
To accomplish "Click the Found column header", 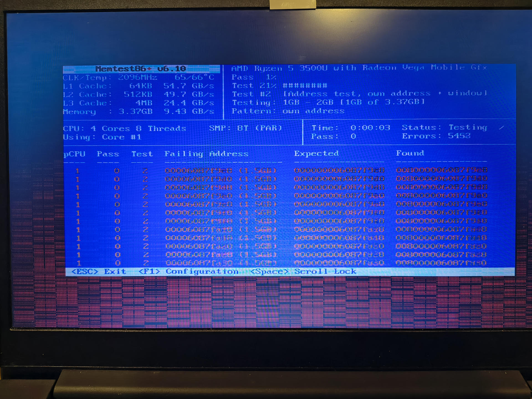I will coord(410,154).
